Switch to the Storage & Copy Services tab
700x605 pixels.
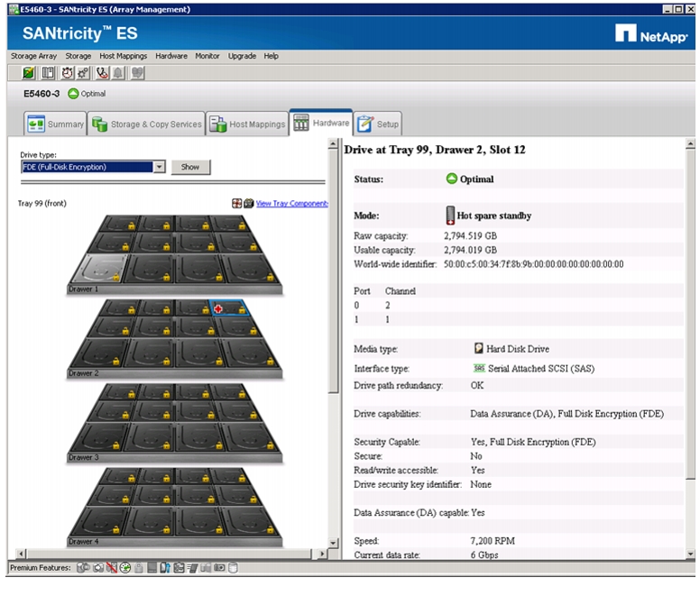pos(146,124)
